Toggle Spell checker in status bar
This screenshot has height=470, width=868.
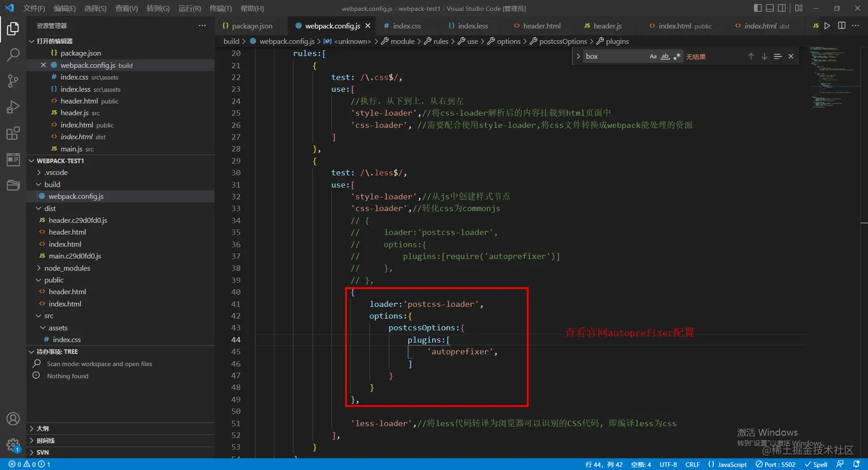(x=816, y=464)
